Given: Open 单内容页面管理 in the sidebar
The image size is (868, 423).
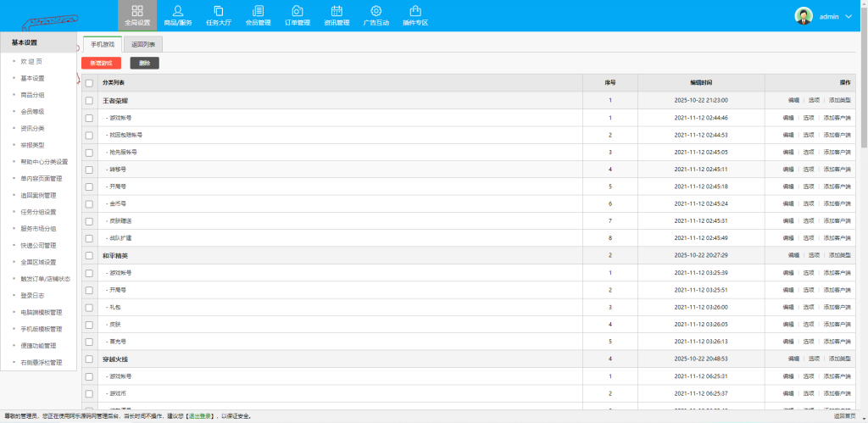Looking at the screenshot, I should (x=42, y=178).
